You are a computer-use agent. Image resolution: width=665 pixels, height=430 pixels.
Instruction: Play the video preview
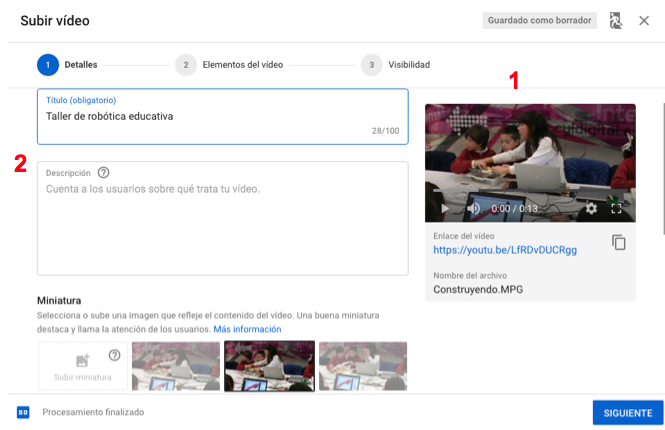pos(444,208)
